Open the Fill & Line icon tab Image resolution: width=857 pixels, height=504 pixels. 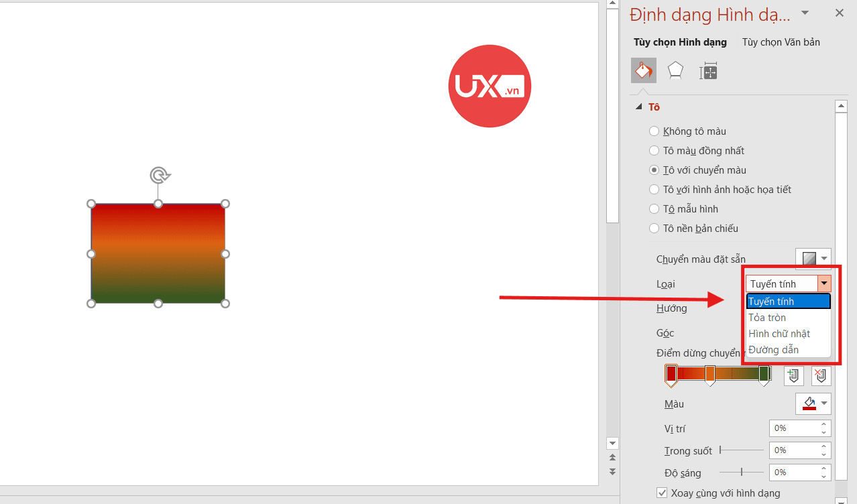(644, 70)
